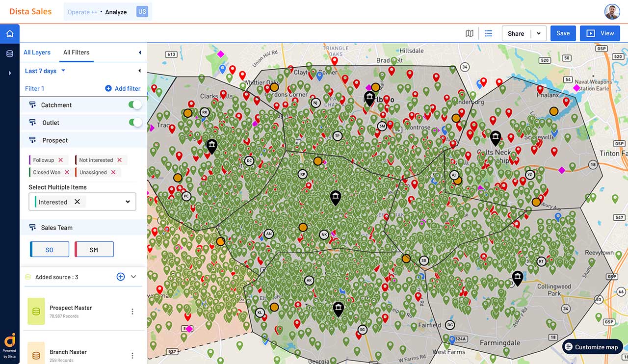Open the All Layers tab
Screen dimensions: 628x364
[37, 52]
